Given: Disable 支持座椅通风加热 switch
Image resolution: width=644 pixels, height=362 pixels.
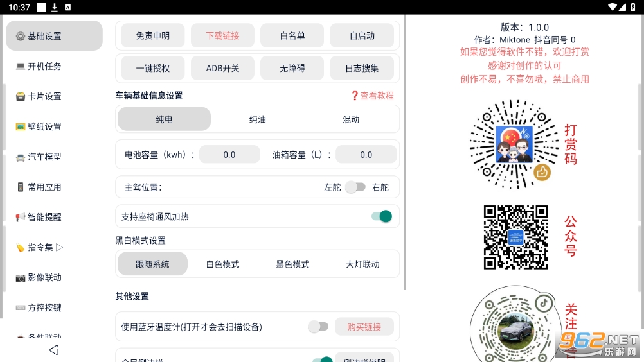Looking at the screenshot, I should click(382, 216).
